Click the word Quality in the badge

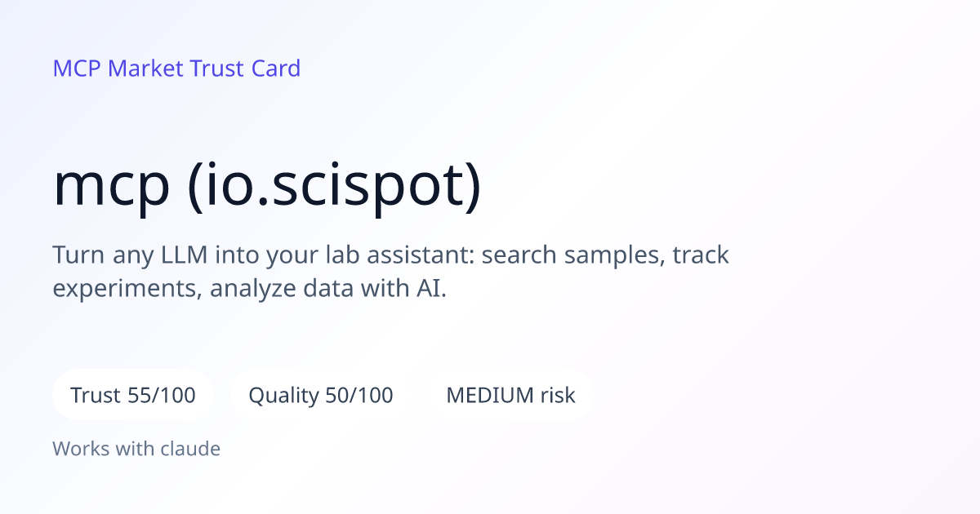tap(283, 396)
